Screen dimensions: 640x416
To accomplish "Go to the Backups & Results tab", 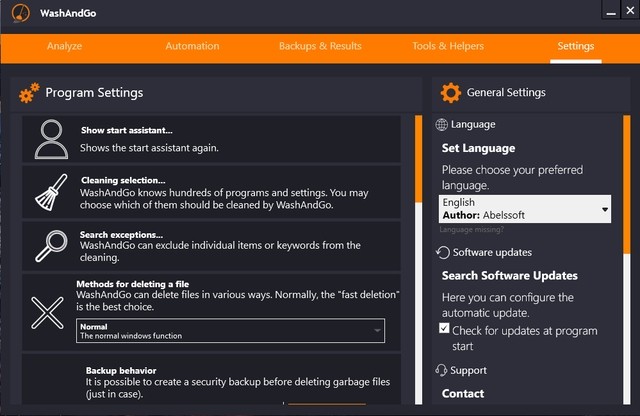I will coord(320,46).
